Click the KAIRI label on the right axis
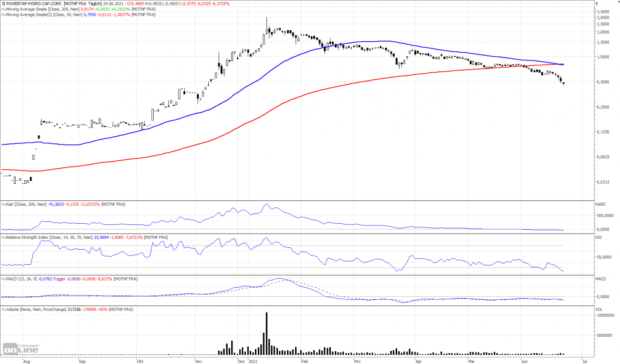 (600, 204)
